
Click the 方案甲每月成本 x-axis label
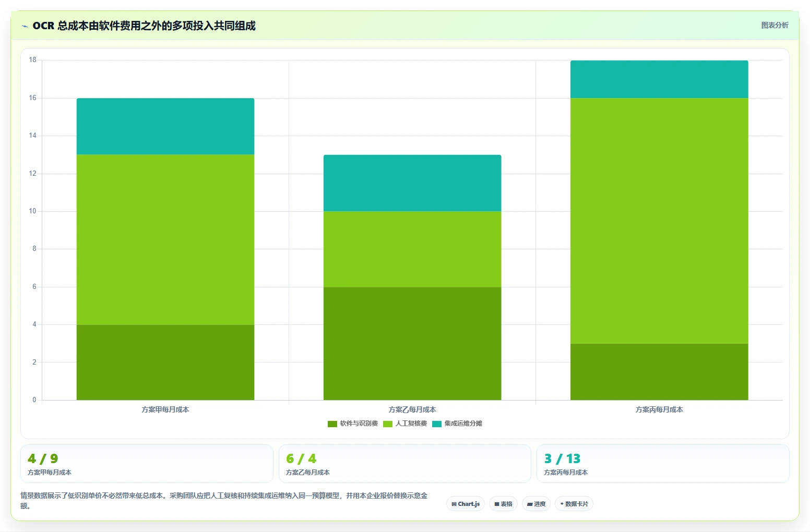coord(165,410)
